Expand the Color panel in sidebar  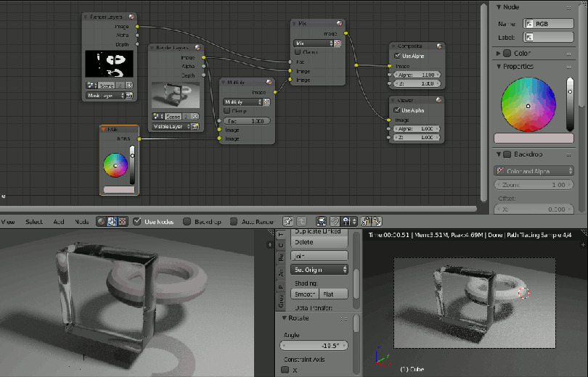coord(499,53)
